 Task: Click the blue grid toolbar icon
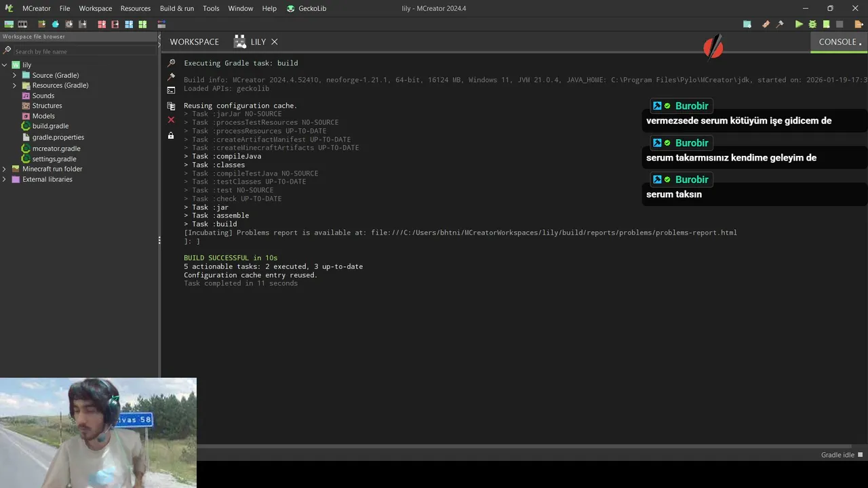pyautogui.click(x=129, y=24)
